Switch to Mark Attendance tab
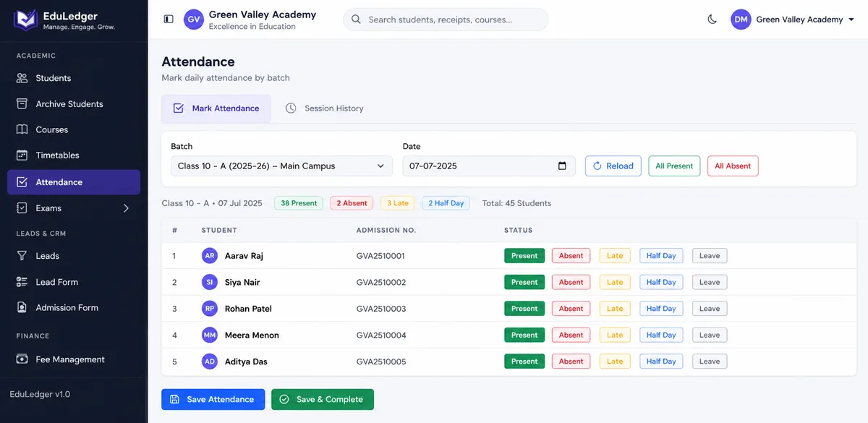 point(216,108)
